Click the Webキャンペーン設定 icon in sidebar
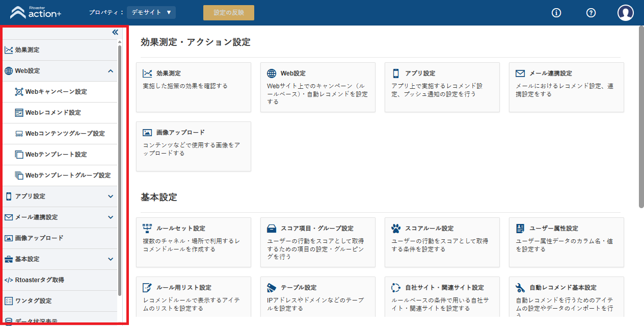This screenshot has width=644, height=326. pyautogui.click(x=19, y=92)
